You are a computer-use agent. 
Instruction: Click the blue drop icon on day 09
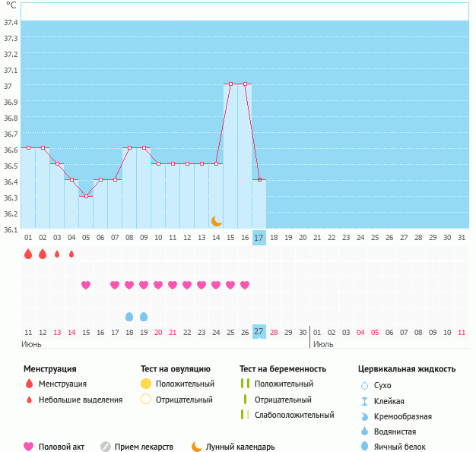click(x=144, y=316)
